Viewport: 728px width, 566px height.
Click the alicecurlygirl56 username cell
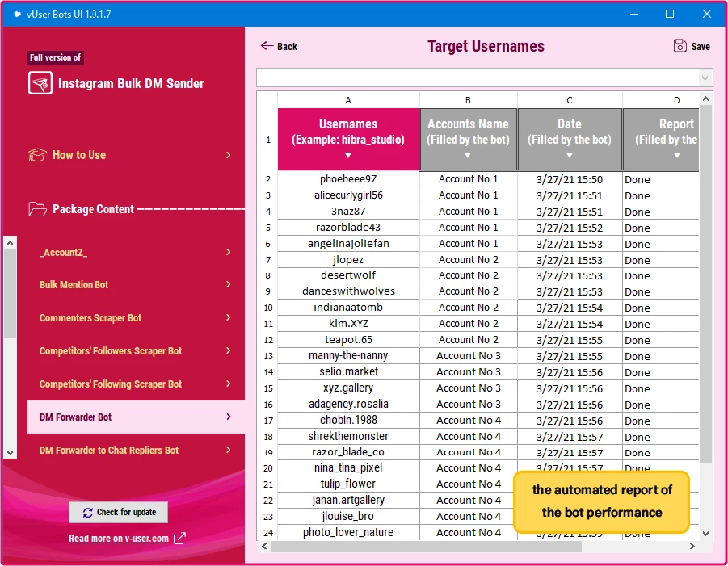(348, 195)
